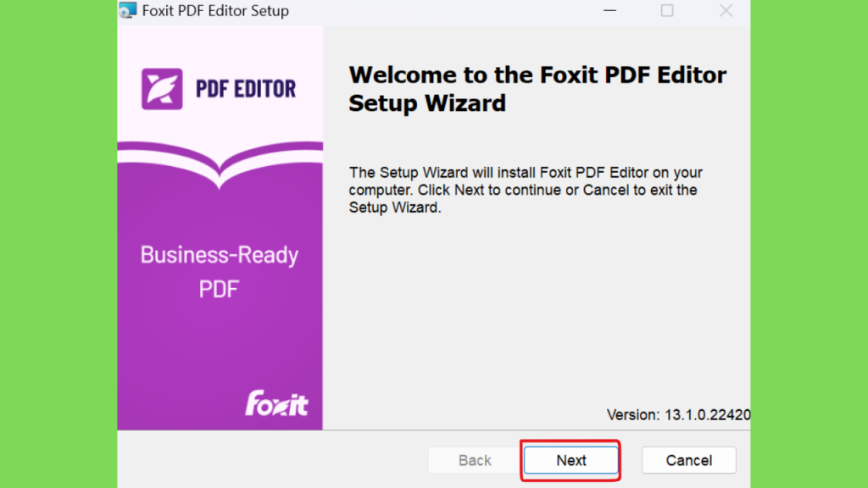Click the open book graphic in sidebar

pyautogui.click(x=220, y=164)
